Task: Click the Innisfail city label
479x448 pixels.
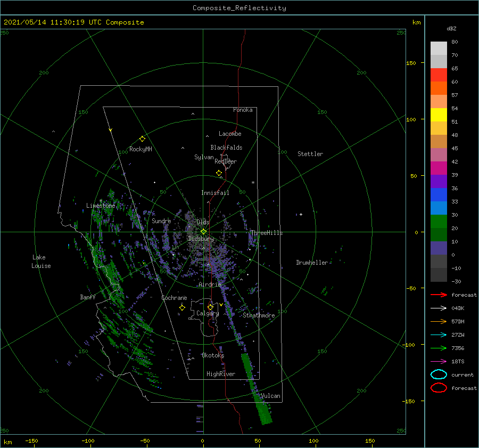Action: click(x=215, y=193)
